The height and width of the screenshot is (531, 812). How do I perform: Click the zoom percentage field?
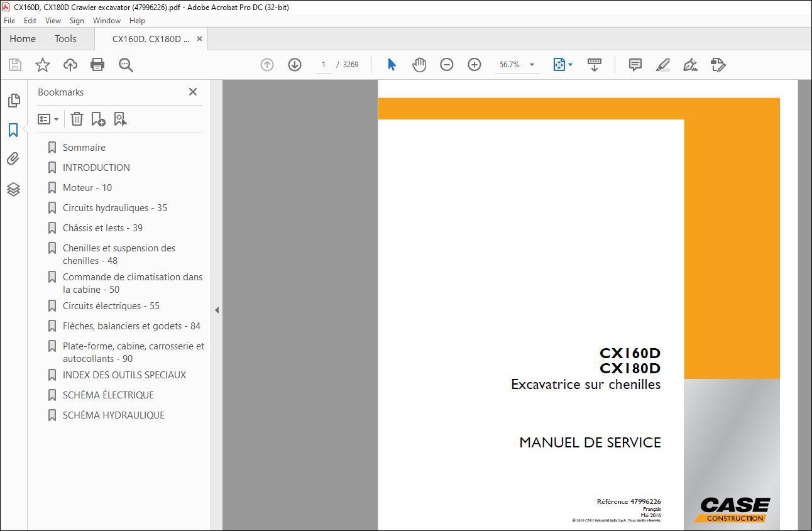point(510,65)
